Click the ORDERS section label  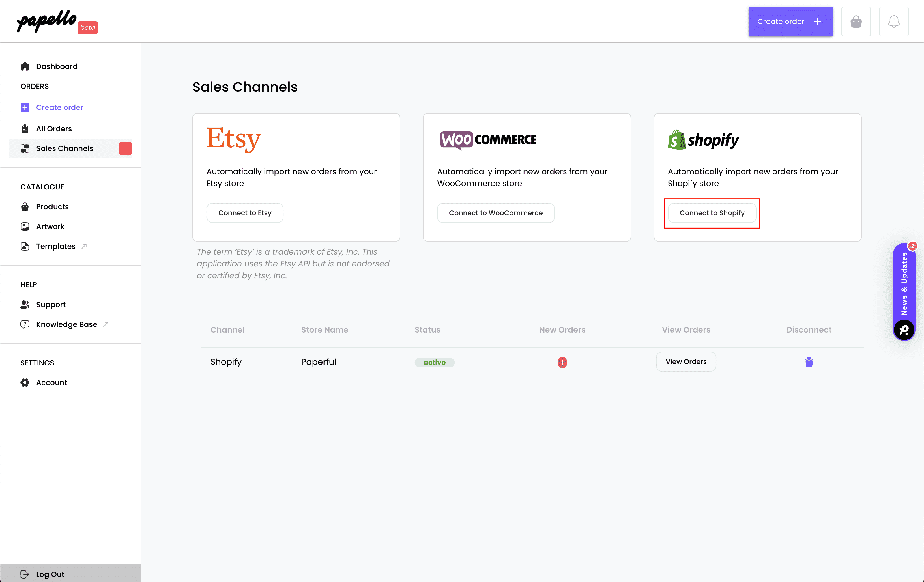35,86
